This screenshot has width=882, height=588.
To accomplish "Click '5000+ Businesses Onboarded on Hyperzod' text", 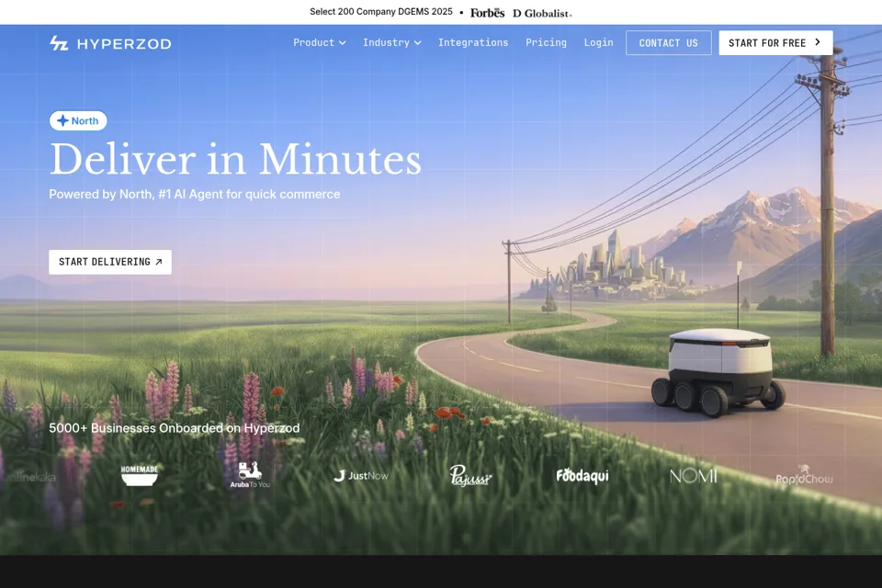I will click(175, 428).
